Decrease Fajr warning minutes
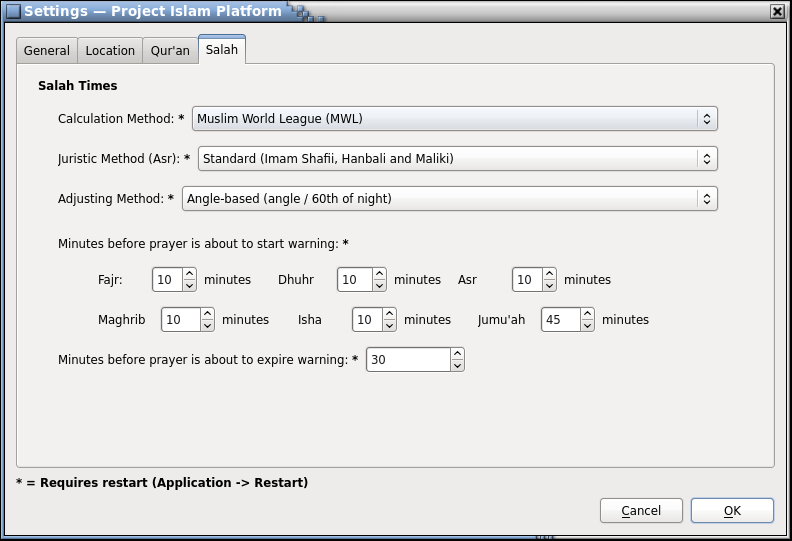 click(x=189, y=285)
